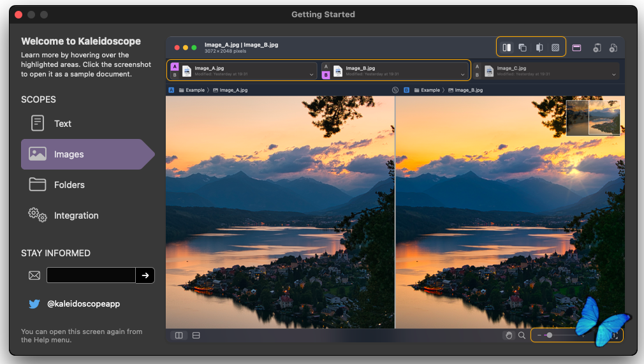Viewport: 644px width, 364px height.
Task: Open the @kaleidoscopeapp Twitter link
Action: [84, 304]
